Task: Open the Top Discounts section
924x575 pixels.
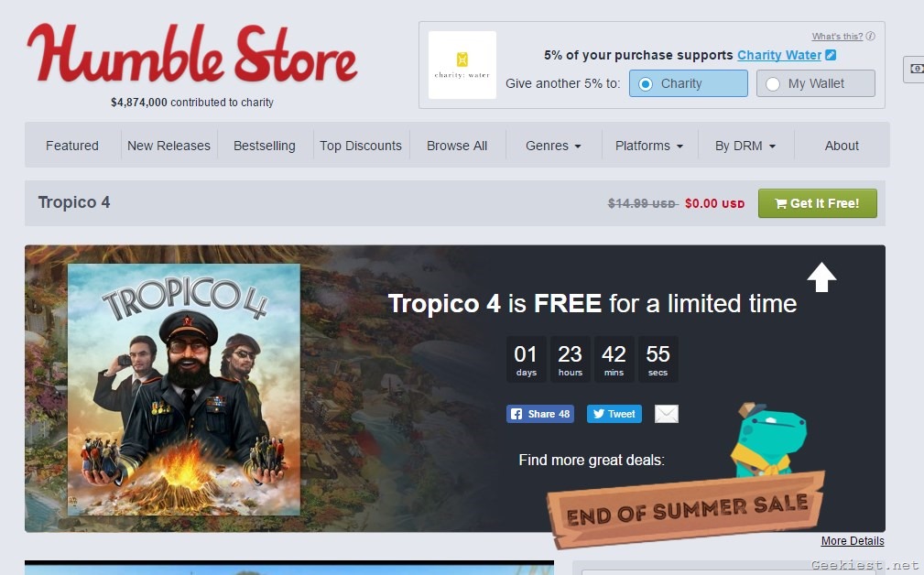Action: click(x=361, y=146)
